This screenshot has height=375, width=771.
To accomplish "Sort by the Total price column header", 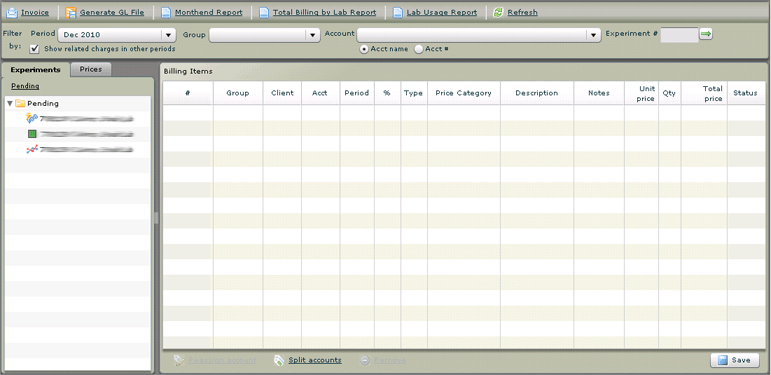I will tap(704, 93).
